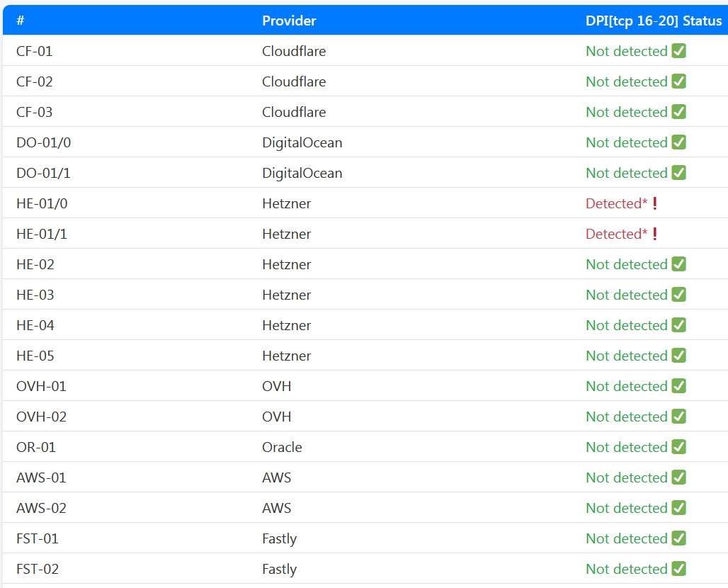
Task: Click 'Hetzner' provider in the HE-02 row
Action: tap(287, 264)
